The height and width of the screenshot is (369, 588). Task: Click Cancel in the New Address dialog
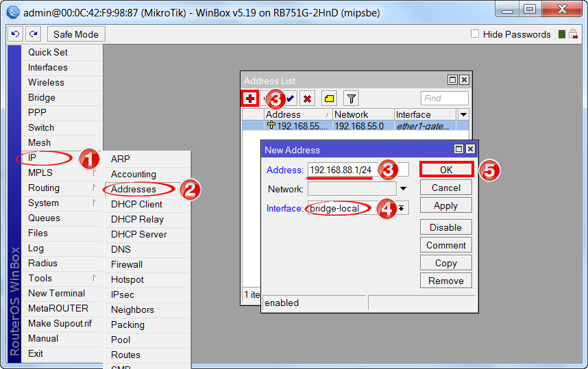click(446, 188)
